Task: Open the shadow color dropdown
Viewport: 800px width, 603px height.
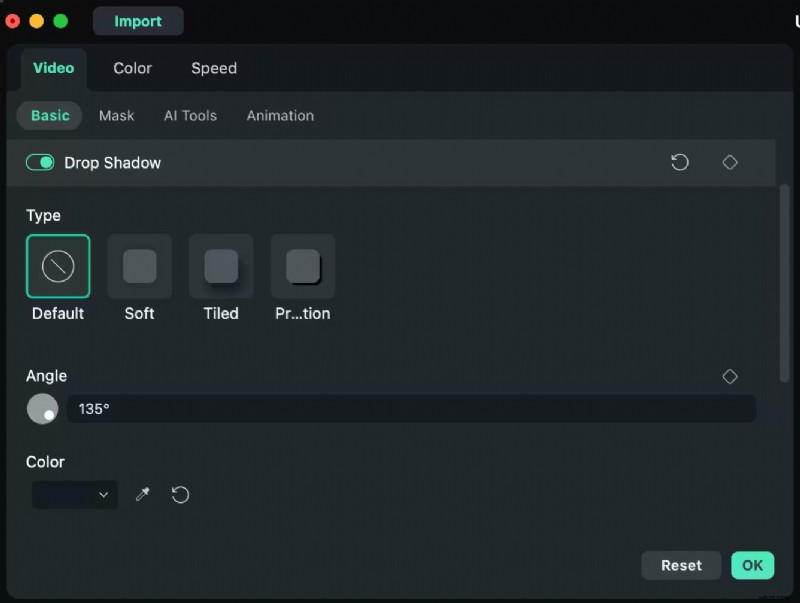Action: coord(74,494)
